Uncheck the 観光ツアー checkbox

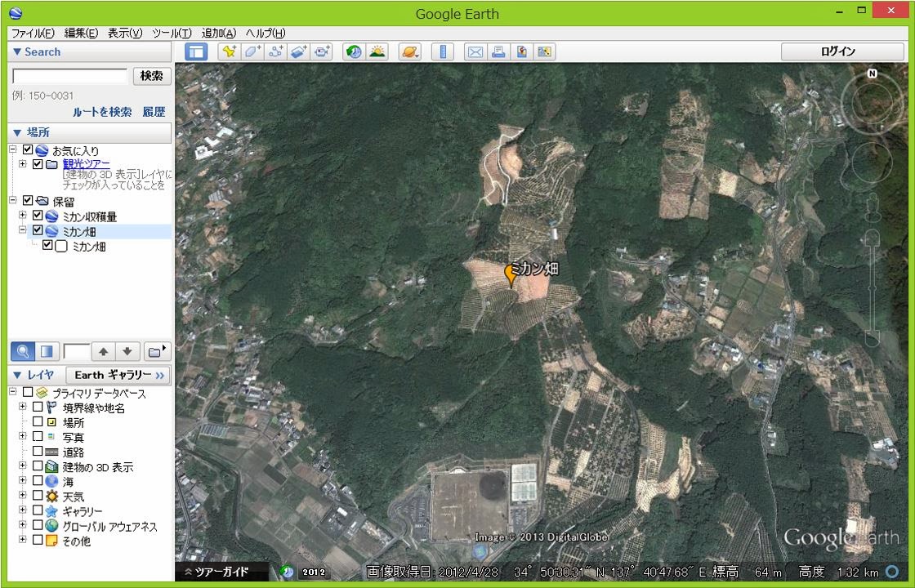coord(38,164)
